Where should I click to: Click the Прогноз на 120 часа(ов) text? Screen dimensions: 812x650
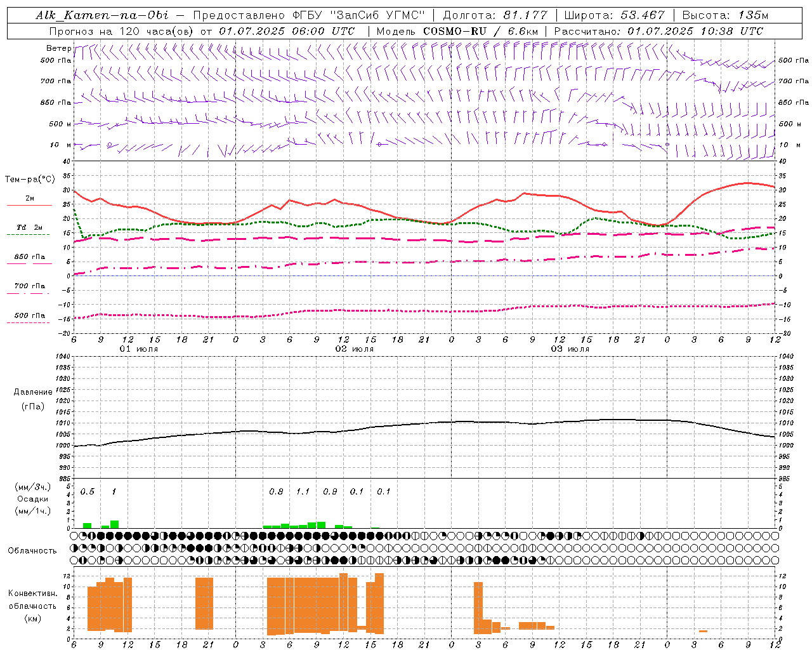122,31
